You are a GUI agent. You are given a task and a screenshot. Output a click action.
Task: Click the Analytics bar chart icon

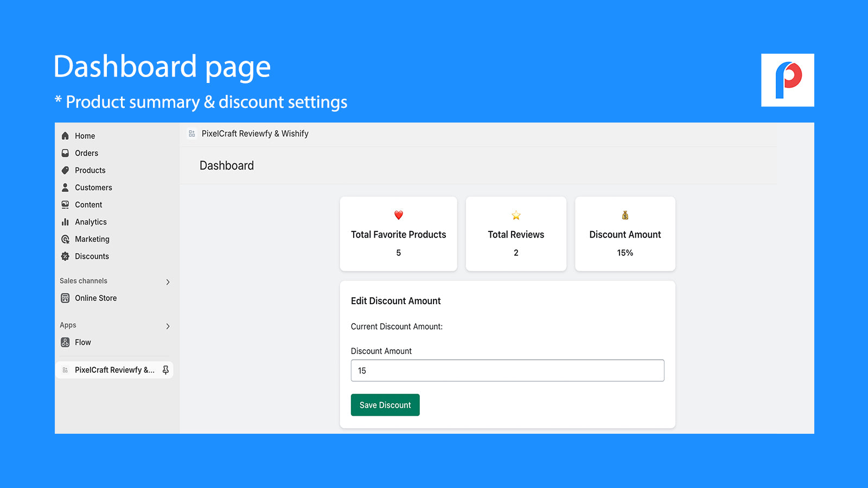tap(65, 222)
